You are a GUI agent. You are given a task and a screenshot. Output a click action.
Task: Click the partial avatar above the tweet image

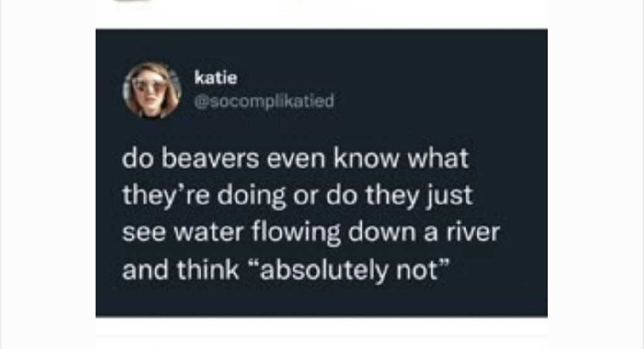(x=133, y=1)
